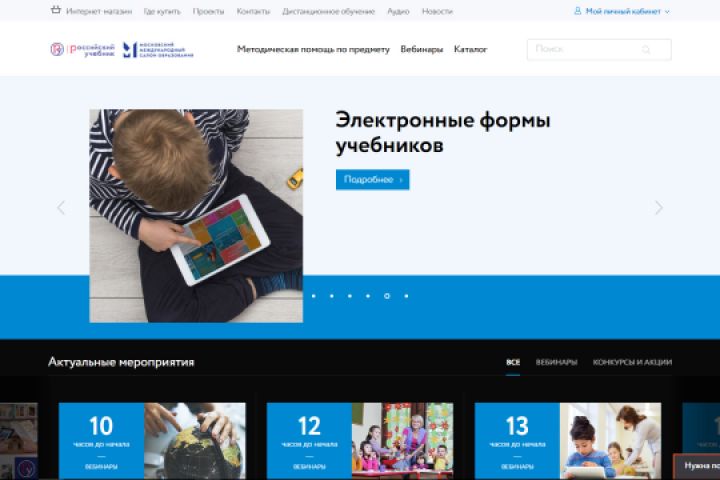Viewport: 720px width, 480px height.
Task: Open Каталог in main navigation
Action: tap(470, 49)
